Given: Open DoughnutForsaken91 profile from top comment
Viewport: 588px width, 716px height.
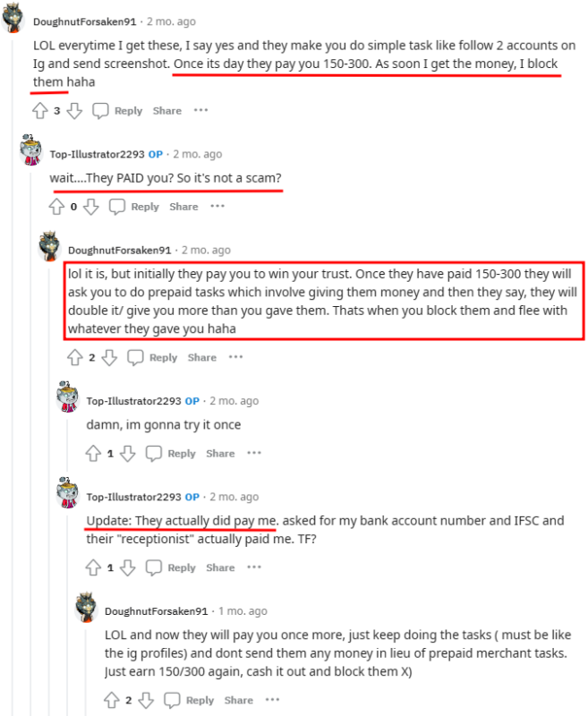Looking at the screenshot, I should [85, 21].
